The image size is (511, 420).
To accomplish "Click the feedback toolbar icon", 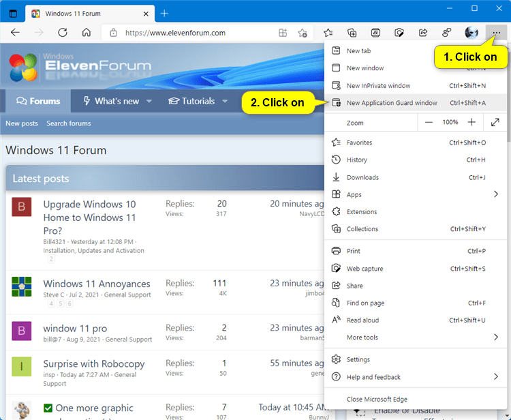I will pyautogui.click(x=447, y=33).
